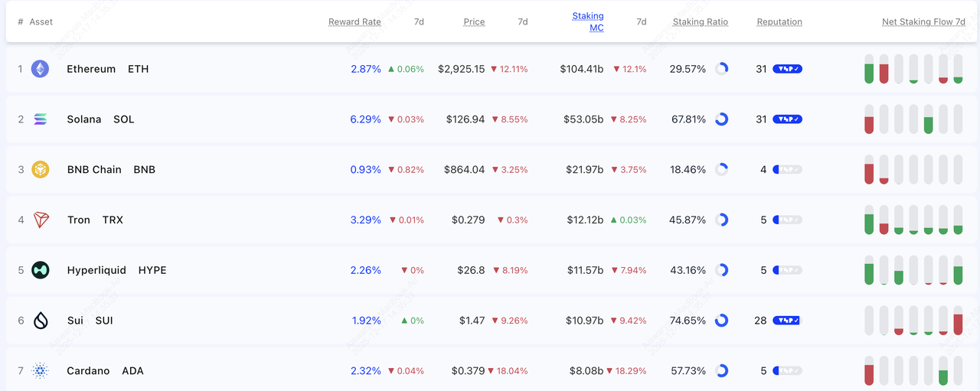Click the Ethereum logo icon
Image resolution: width=980 pixels, height=391 pixels.
[40, 69]
